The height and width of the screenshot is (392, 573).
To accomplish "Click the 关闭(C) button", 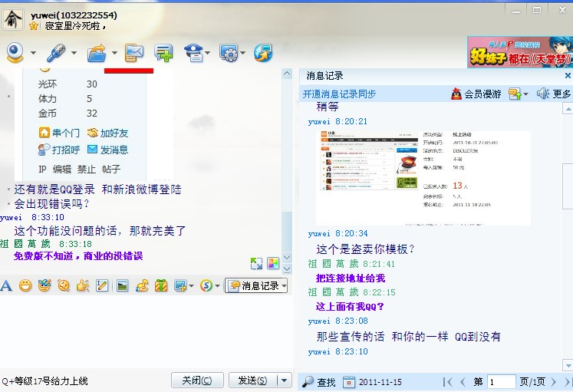I will pos(197,380).
